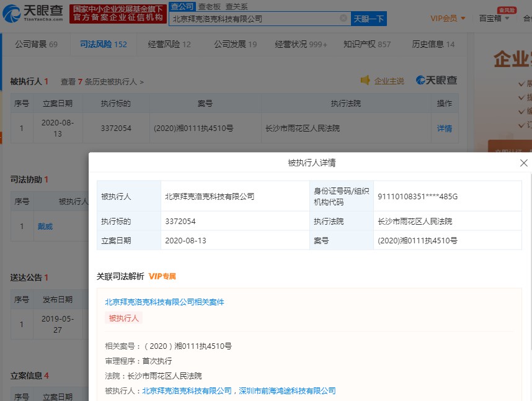Open the 司法风险 152 tab
The height and width of the screenshot is (401, 532).
point(104,44)
